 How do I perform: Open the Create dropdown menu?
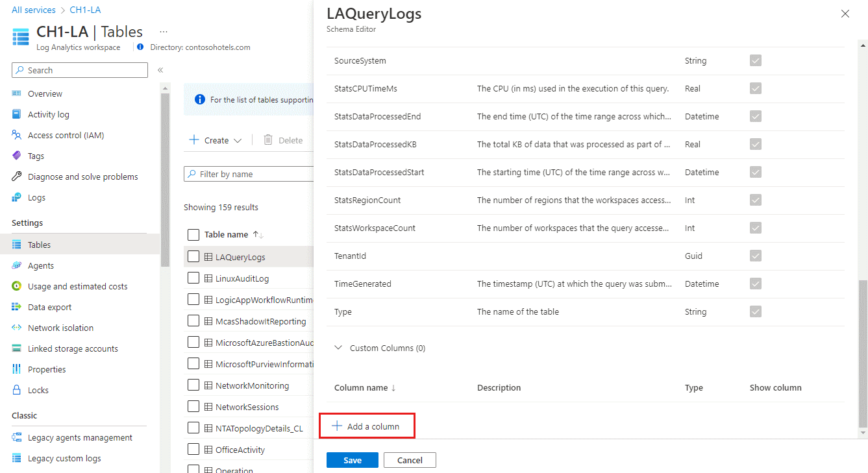pos(215,140)
